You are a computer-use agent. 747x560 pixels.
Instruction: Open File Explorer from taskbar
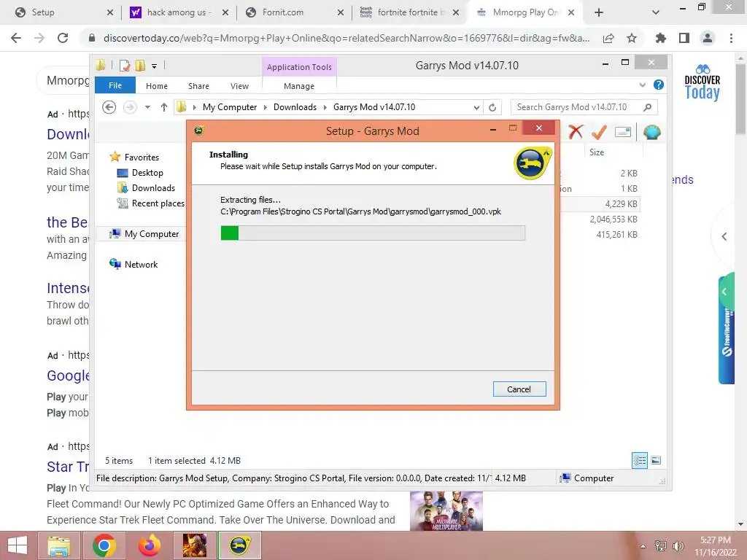coord(59,545)
